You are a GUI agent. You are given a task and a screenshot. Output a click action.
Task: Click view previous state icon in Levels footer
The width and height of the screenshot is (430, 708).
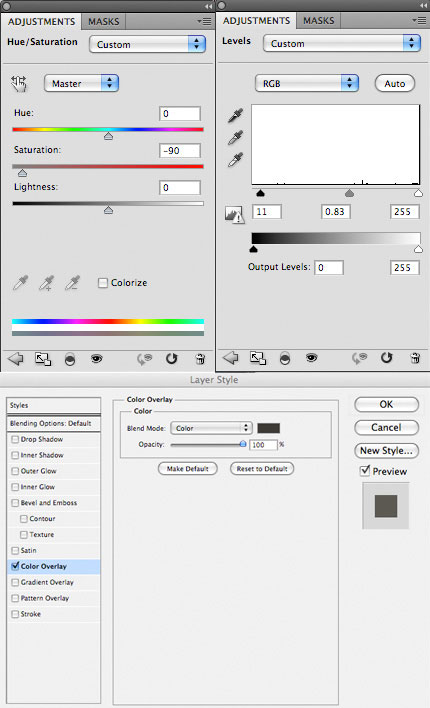click(360, 358)
